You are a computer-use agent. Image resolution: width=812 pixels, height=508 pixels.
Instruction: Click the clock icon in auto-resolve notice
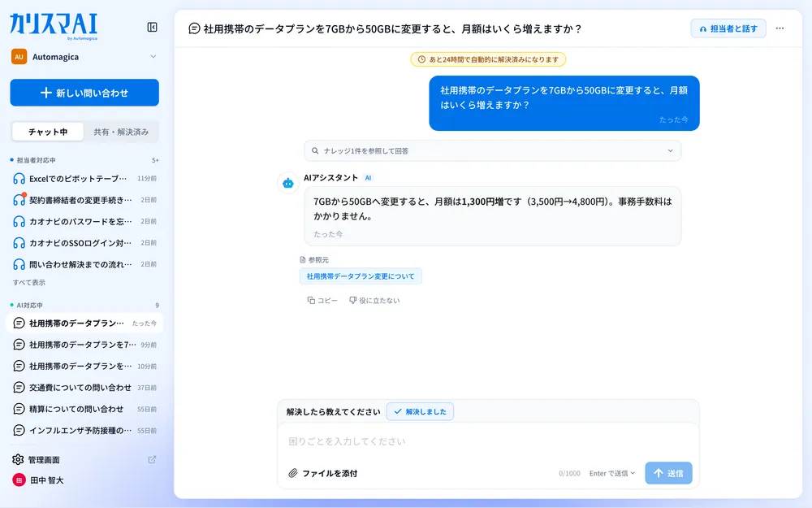click(x=421, y=59)
